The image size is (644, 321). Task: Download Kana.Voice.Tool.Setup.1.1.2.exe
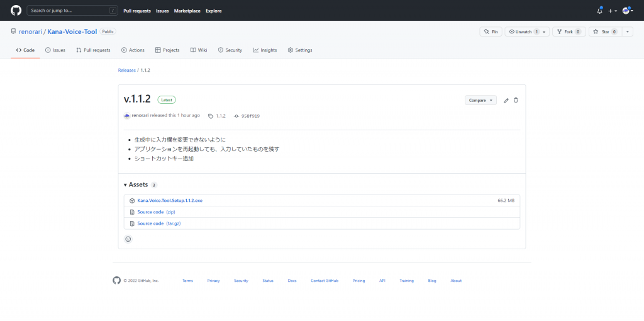[170, 201]
